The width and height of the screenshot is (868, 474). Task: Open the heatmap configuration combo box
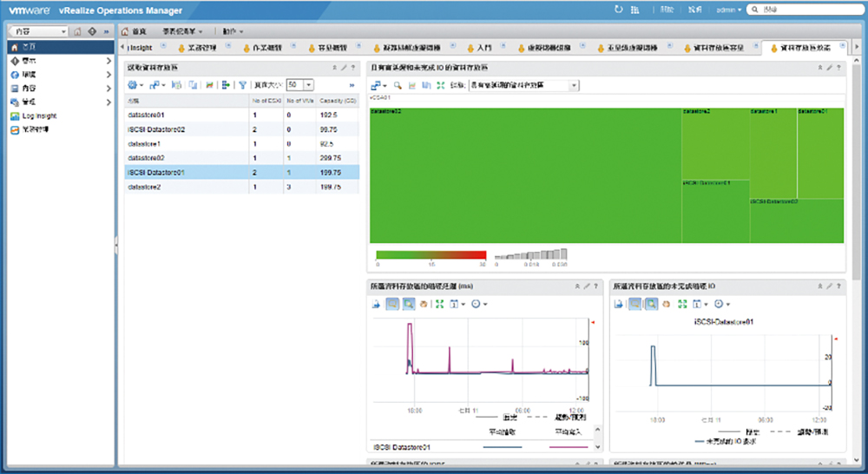523,85
